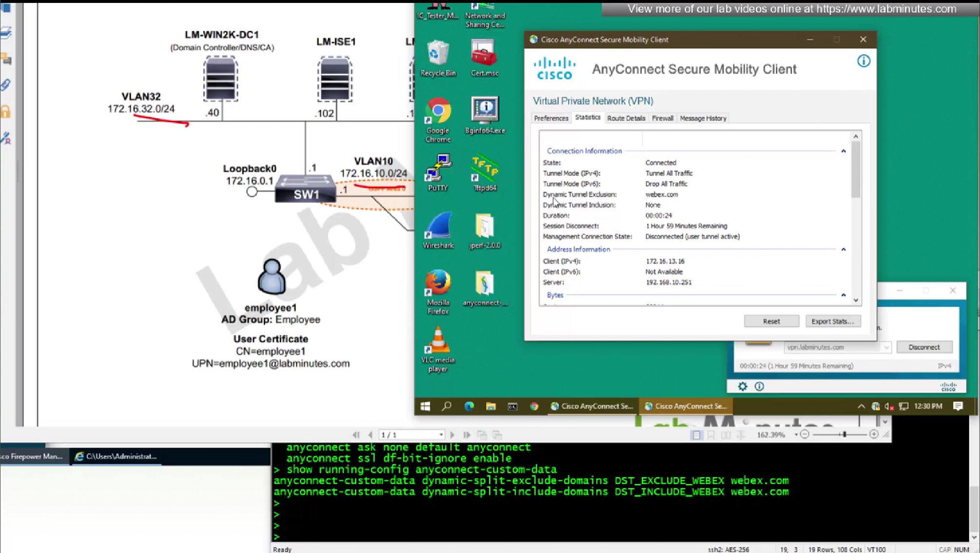
Task: Open the AnyConnect info icon
Action: [863, 61]
